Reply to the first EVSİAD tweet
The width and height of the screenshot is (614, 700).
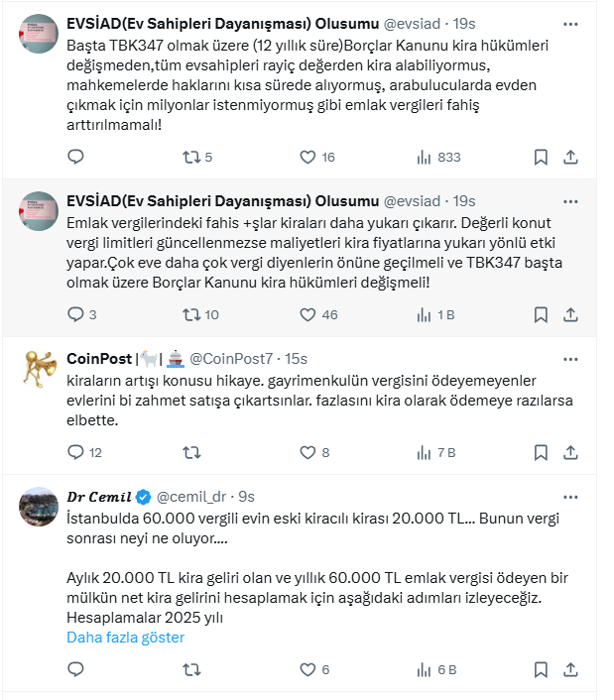pos(75,157)
